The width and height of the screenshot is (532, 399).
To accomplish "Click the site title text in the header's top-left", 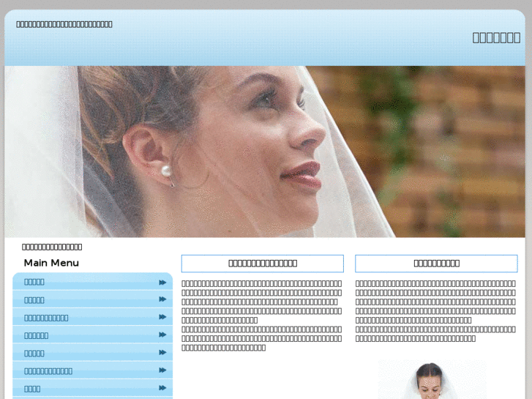I will pyautogui.click(x=64, y=24).
